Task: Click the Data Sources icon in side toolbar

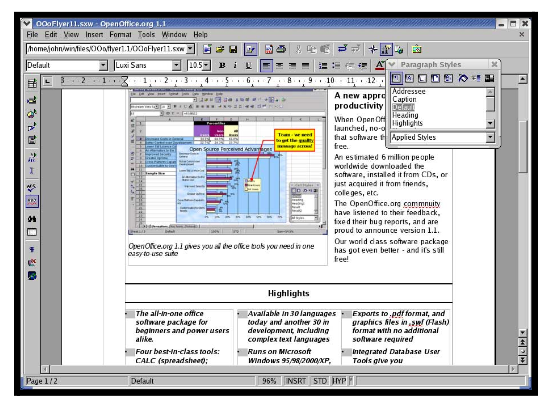Action: [32, 232]
